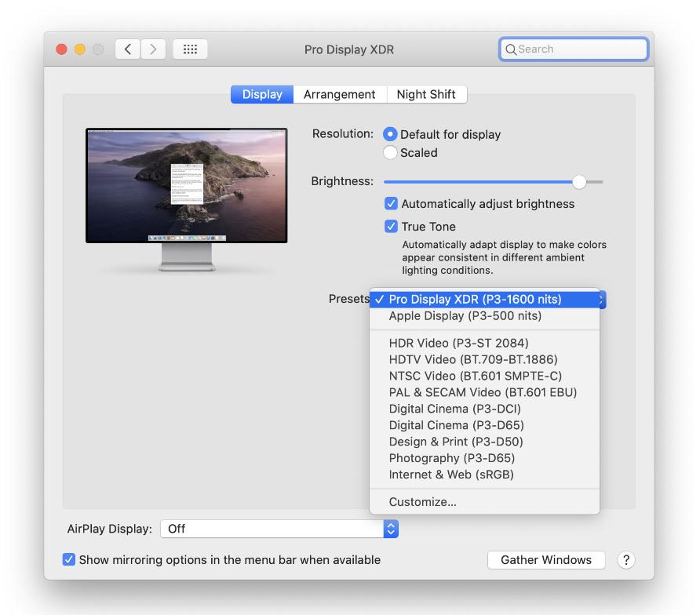Open help with the question mark button
This screenshot has height=615, width=700.
(626, 559)
